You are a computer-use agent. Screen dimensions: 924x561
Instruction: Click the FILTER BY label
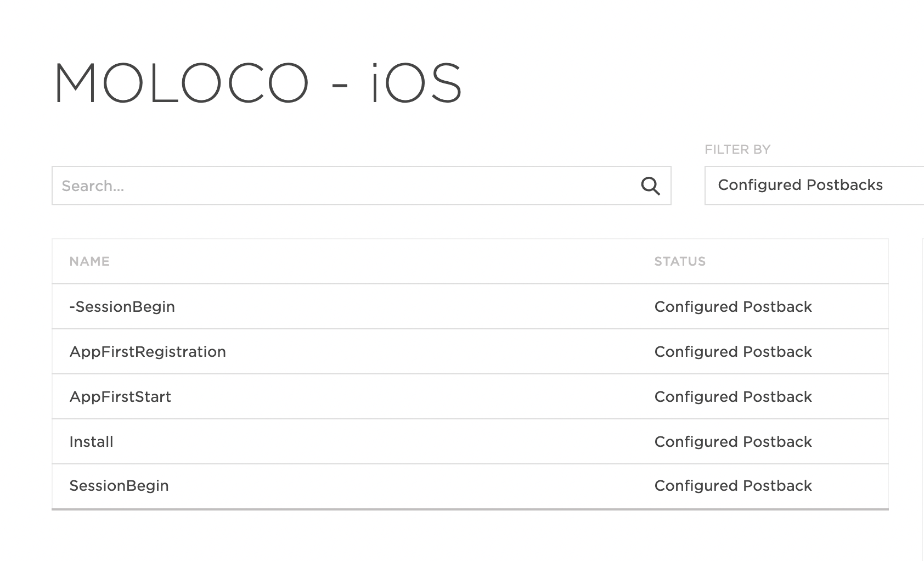737,149
